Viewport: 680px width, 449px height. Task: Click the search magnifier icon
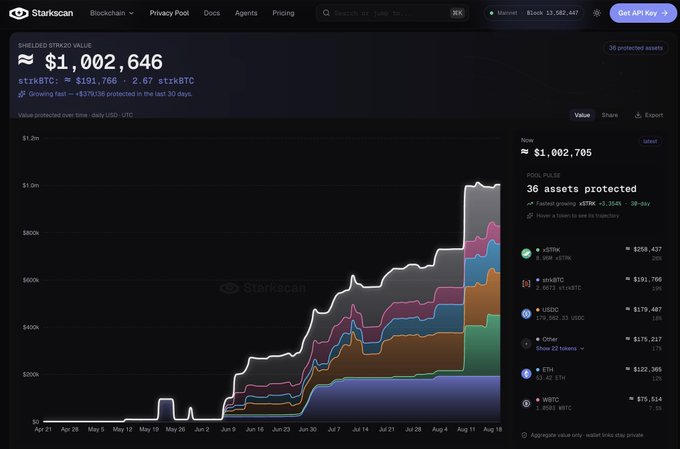(326, 13)
